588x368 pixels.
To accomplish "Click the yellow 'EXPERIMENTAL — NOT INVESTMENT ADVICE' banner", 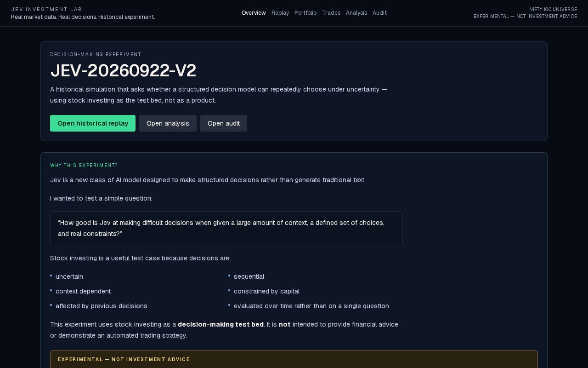I will pos(294,359).
